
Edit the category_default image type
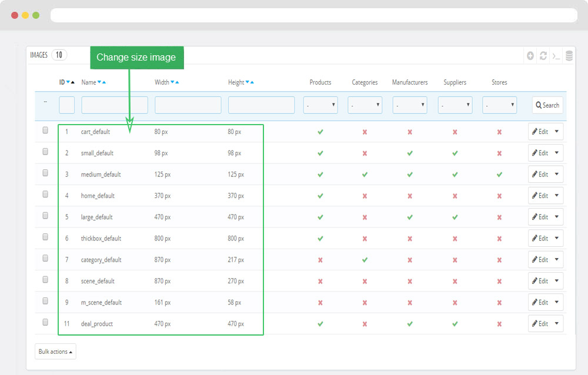pos(540,260)
